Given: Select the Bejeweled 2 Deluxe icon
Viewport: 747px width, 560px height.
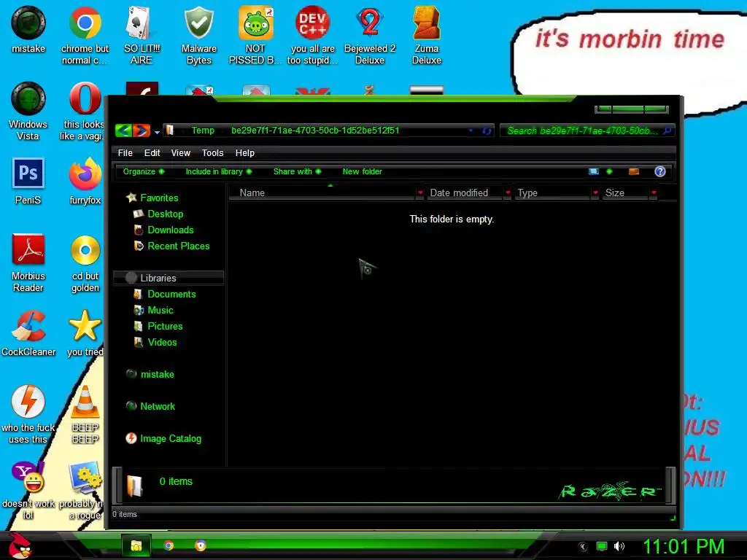Looking at the screenshot, I should coord(370,35).
